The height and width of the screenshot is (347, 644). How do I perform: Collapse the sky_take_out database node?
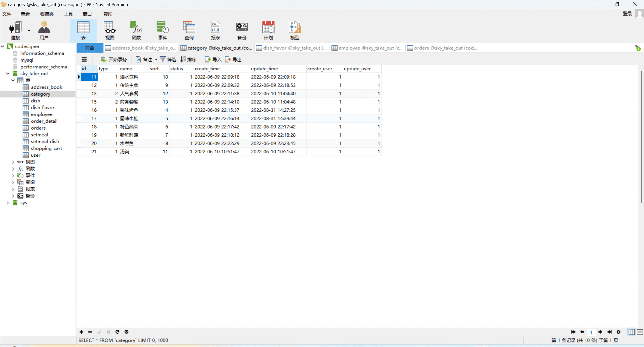(x=8, y=73)
